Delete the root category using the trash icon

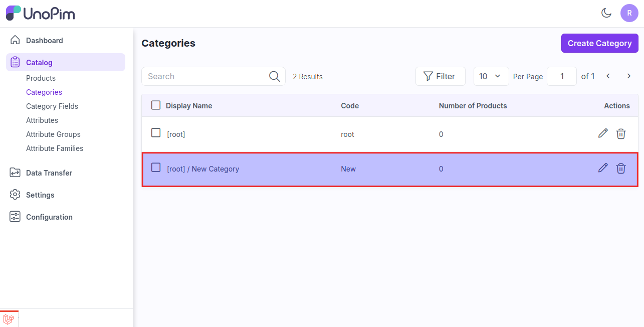[621, 133]
